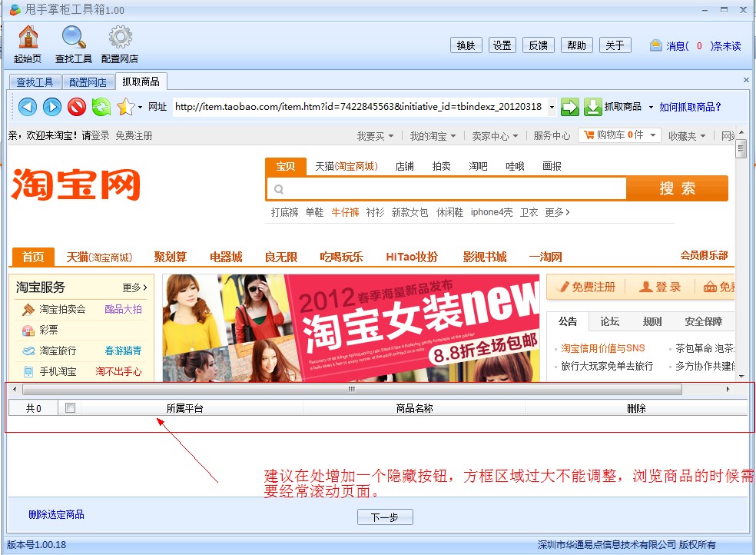The image size is (756, 555).
Task: Open the 如何抓取商品? help link
Action: coord(690,107)
